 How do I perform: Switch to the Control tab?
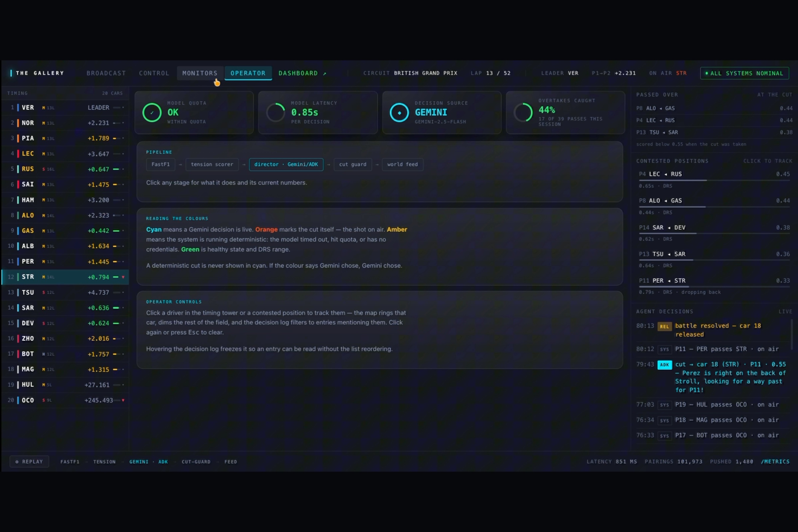154,73
